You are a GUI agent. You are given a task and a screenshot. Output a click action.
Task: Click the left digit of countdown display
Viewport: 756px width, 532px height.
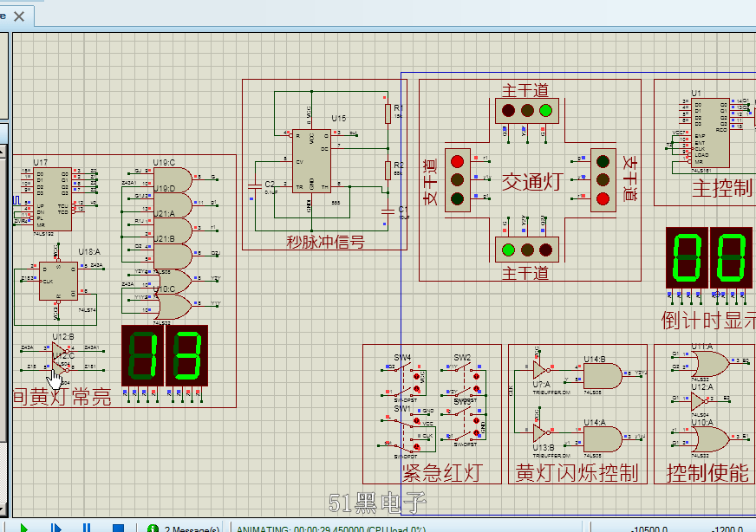(687, 258)
